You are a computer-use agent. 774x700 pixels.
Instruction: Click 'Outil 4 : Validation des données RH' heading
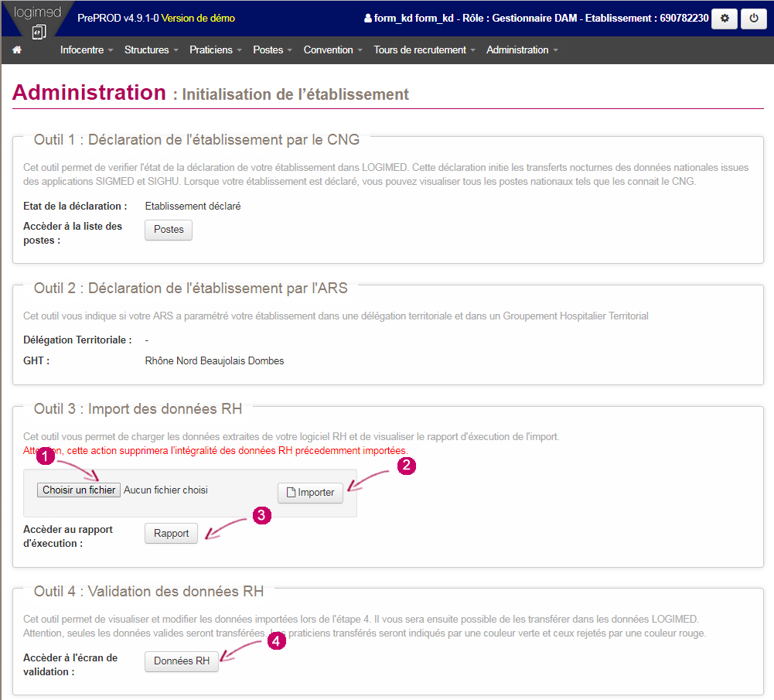click(x=148, y=591)
